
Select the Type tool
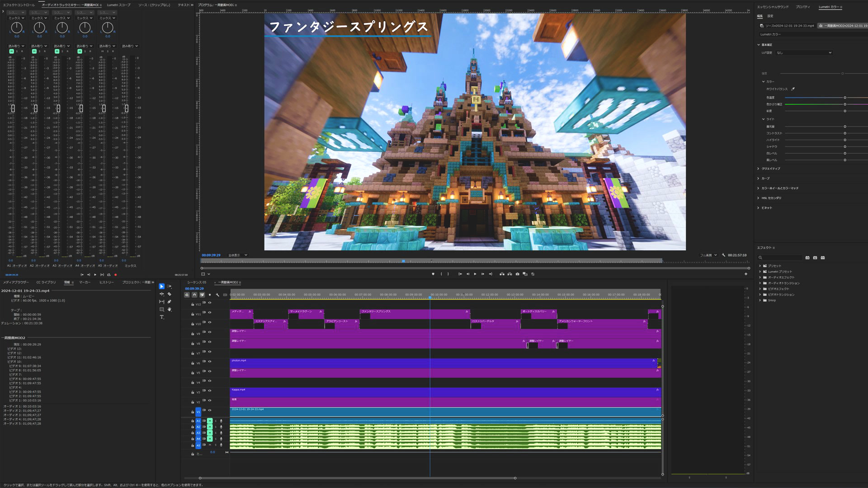(x=161, y=317)
